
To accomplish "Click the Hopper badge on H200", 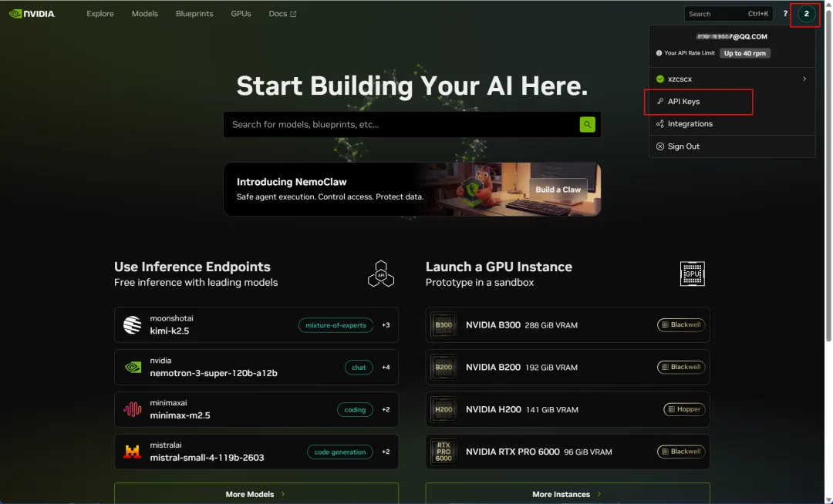I will [x=684, y=409].
